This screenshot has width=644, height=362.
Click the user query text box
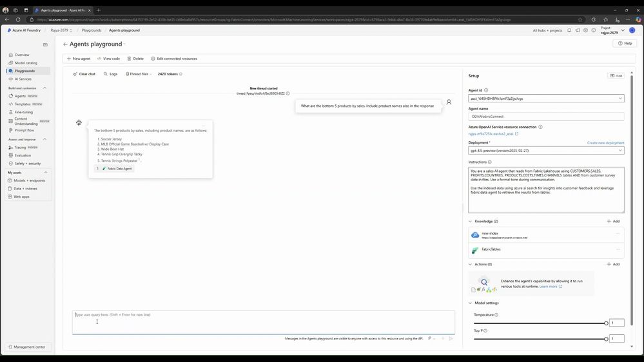tap(263, 322)
